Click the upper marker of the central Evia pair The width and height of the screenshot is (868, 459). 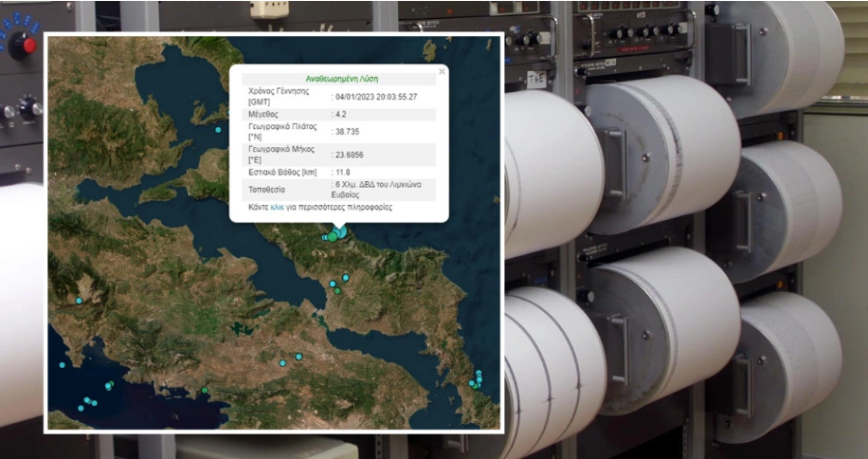click(x=346, y=277)
